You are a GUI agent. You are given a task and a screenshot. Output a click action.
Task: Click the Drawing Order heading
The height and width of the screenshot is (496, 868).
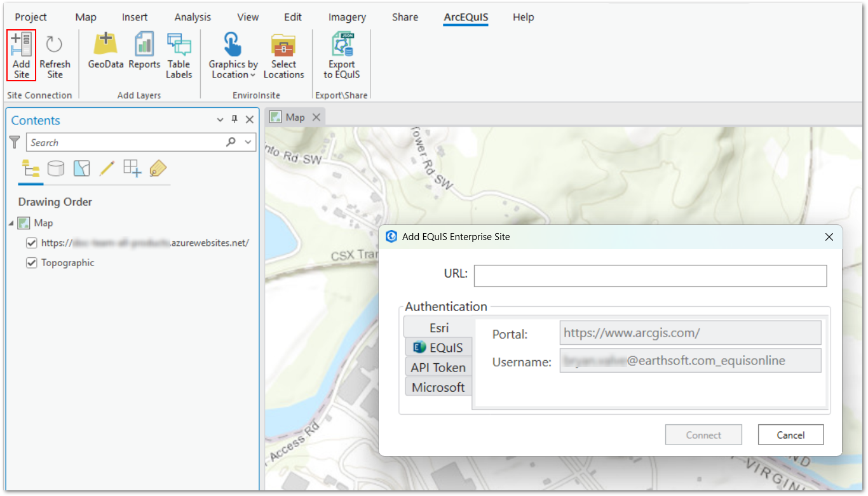tap(55, 202)
